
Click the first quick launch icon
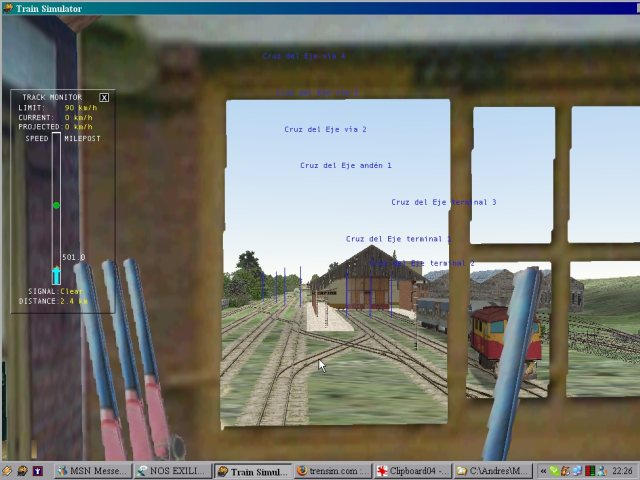coord(8,471)
